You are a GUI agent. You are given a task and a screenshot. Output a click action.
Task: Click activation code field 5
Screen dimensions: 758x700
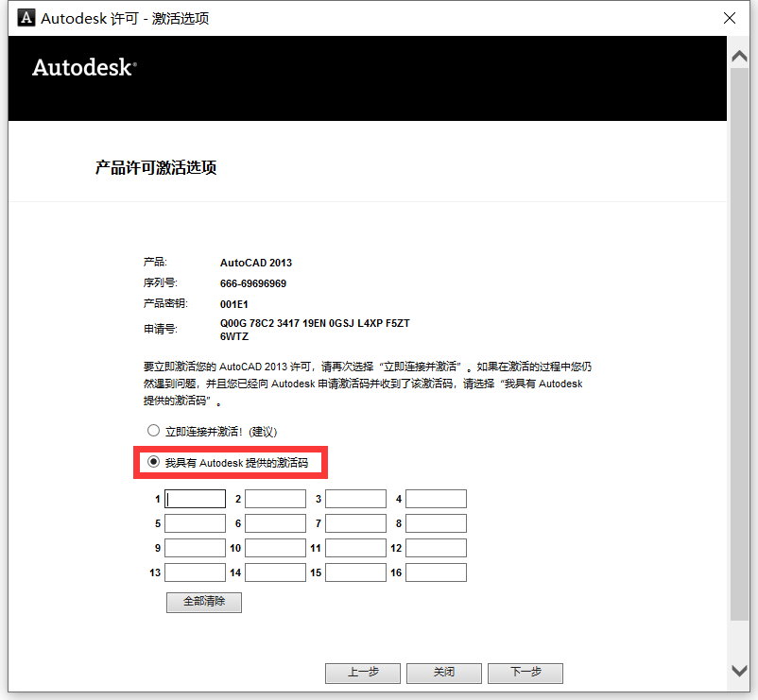(195, 523)
